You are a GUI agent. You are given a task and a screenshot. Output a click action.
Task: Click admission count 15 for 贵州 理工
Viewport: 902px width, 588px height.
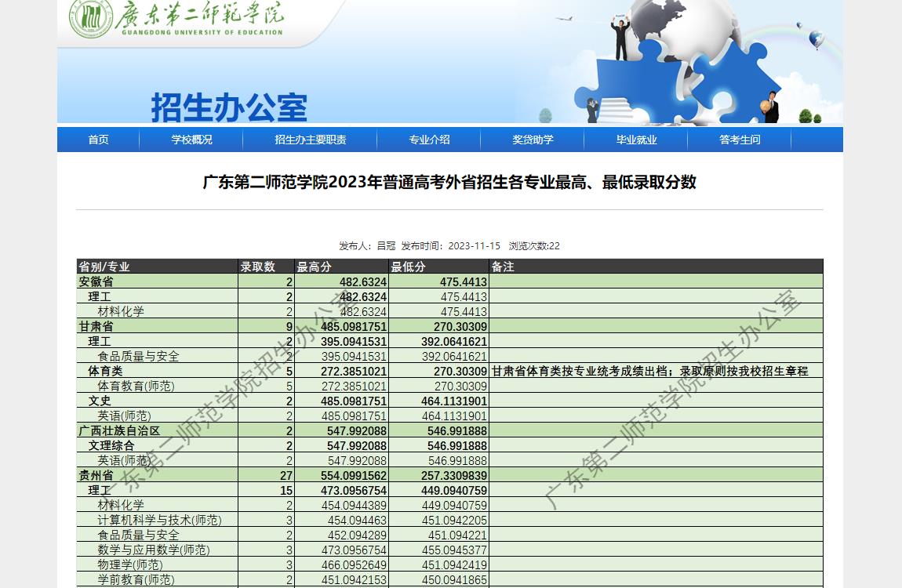[286, 491]
